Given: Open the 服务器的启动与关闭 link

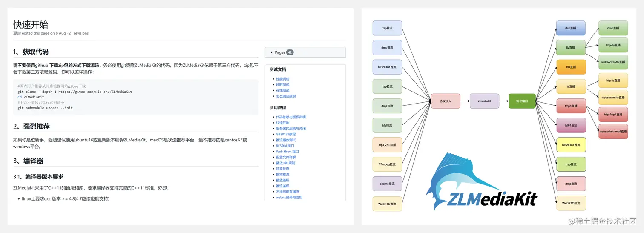Looking at the screenshot, I should 291,129.
